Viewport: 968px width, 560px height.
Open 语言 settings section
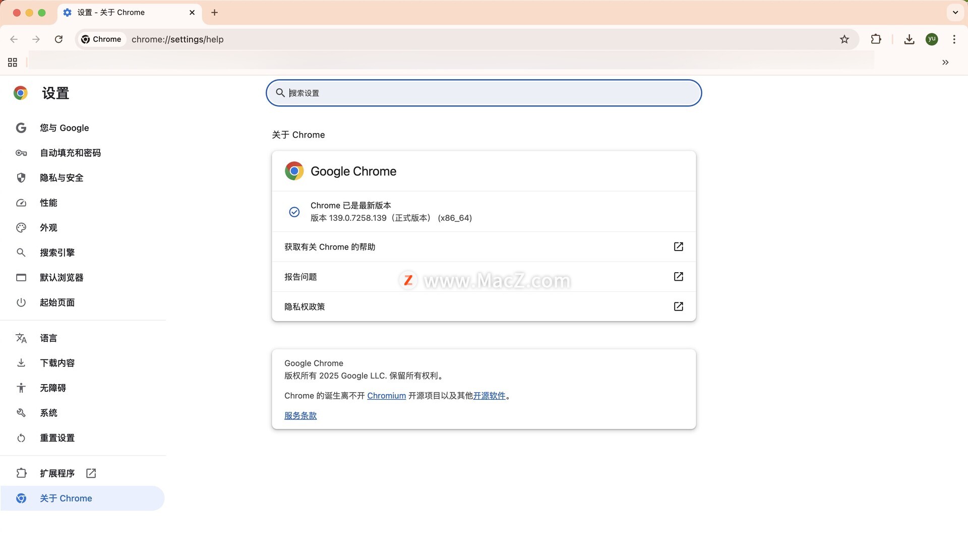click(x=83, y=338)
